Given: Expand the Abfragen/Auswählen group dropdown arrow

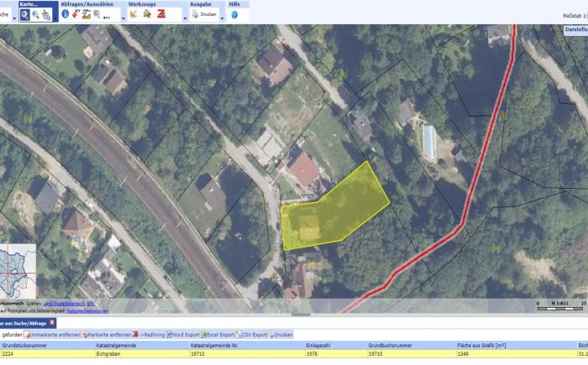Looking at the screenshot, I should pos(123,18).
